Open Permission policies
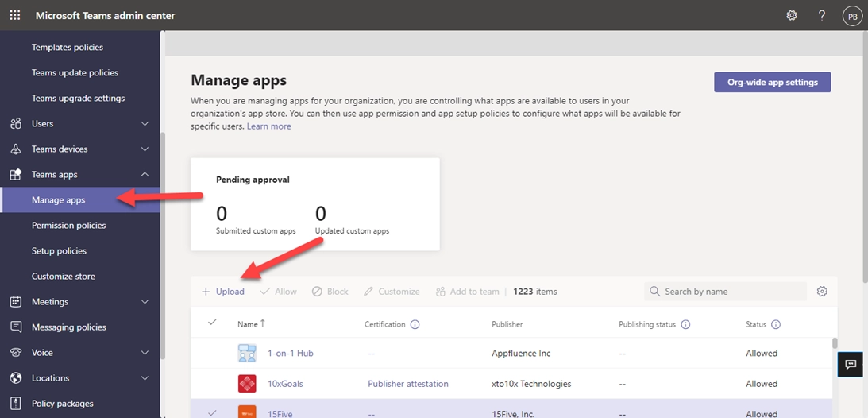Viewport: 868px width, 418px height. [x=68, y=226]
